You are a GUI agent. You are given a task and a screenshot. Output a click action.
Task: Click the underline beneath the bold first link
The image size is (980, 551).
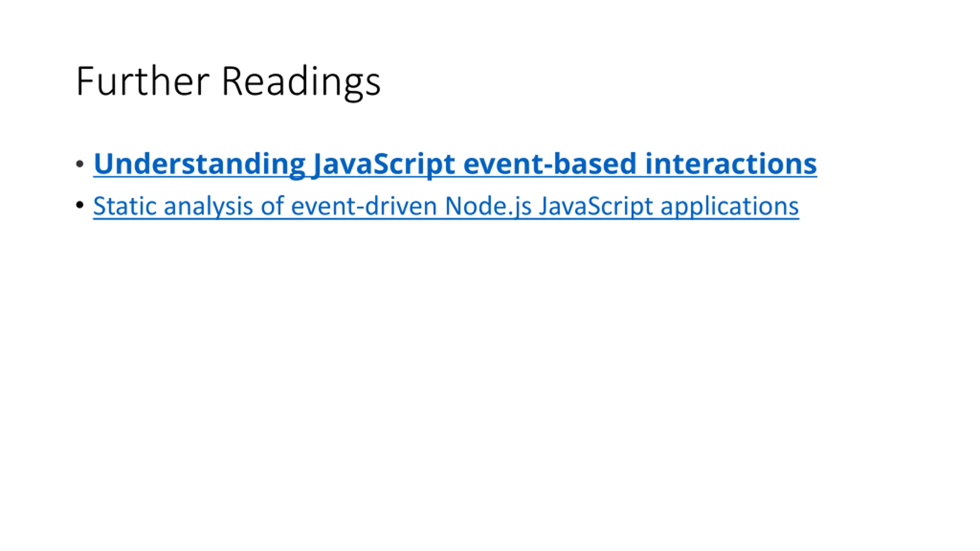pyautogui.click(x=455, y=177)
